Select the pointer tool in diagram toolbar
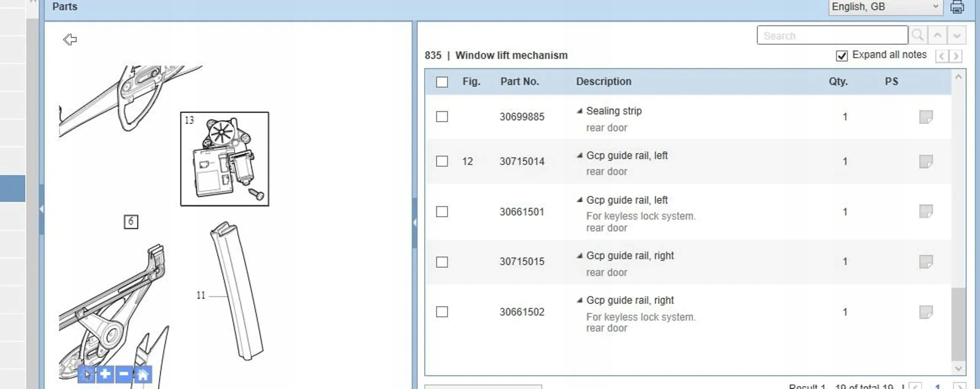Viewport: 980px width, 389px height. click(x=86, y=375)
